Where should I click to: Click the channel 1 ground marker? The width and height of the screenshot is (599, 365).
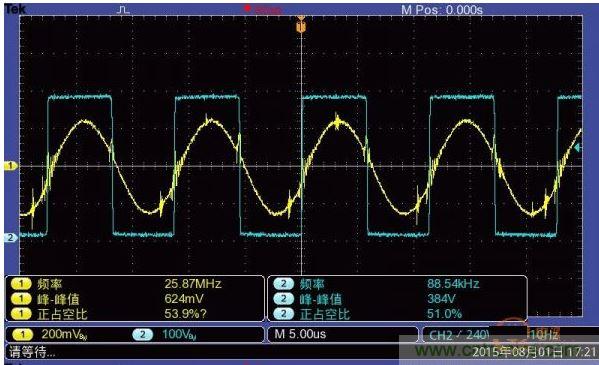(10, 166)
